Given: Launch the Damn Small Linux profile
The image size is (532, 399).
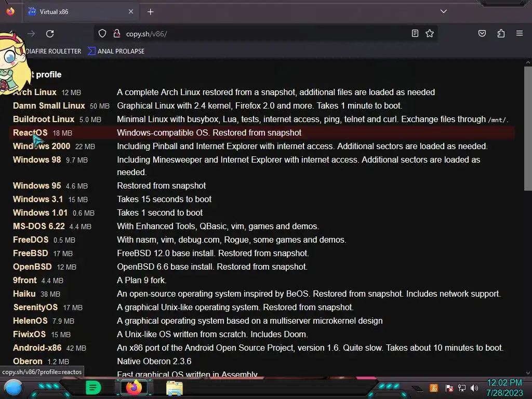Looking at the screenshot, I should 49,106.
